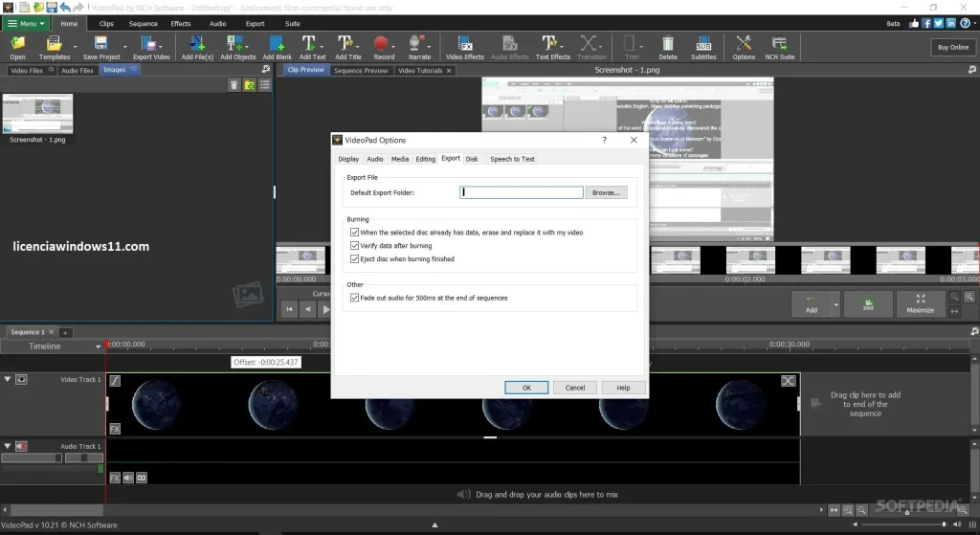This screenshot has width=980, height=535.
Task: Expand the Timeline view dropdown
Action: (99, 346)
